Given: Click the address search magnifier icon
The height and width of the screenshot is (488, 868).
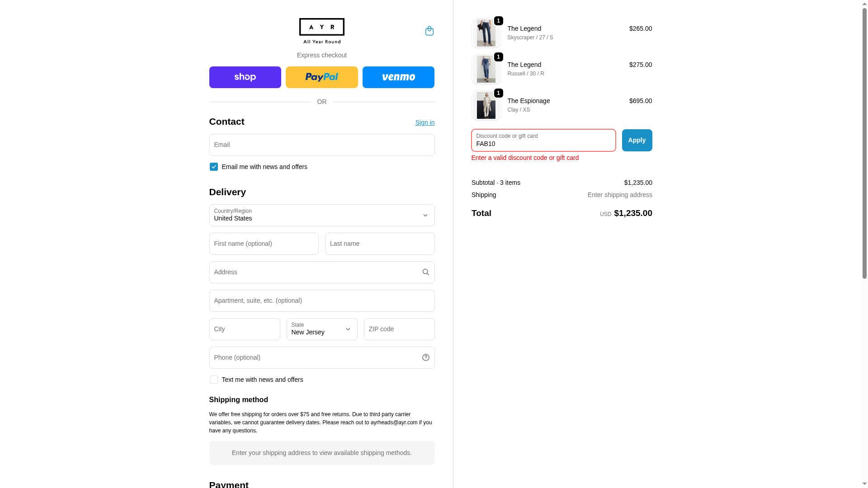Looking at the screenshot, I should coord(425,272).
